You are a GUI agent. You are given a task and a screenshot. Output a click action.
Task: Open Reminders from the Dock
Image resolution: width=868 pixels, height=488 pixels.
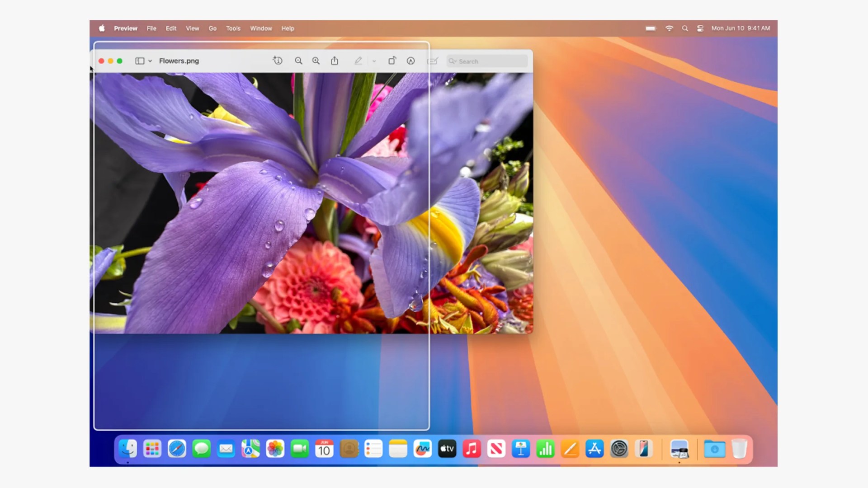pos(373,449)
